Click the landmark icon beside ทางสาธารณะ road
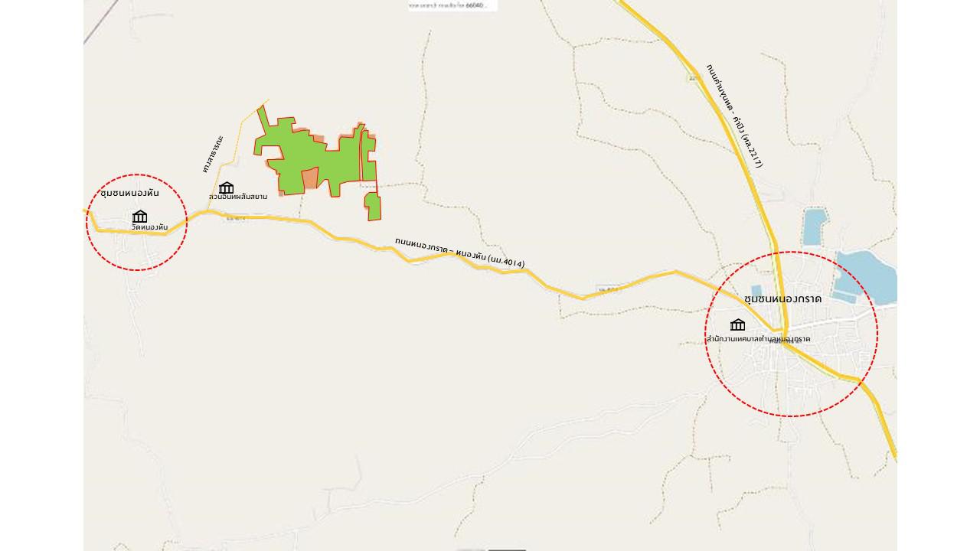This screenshot has width=980, height=551. [x=226, y=187]
